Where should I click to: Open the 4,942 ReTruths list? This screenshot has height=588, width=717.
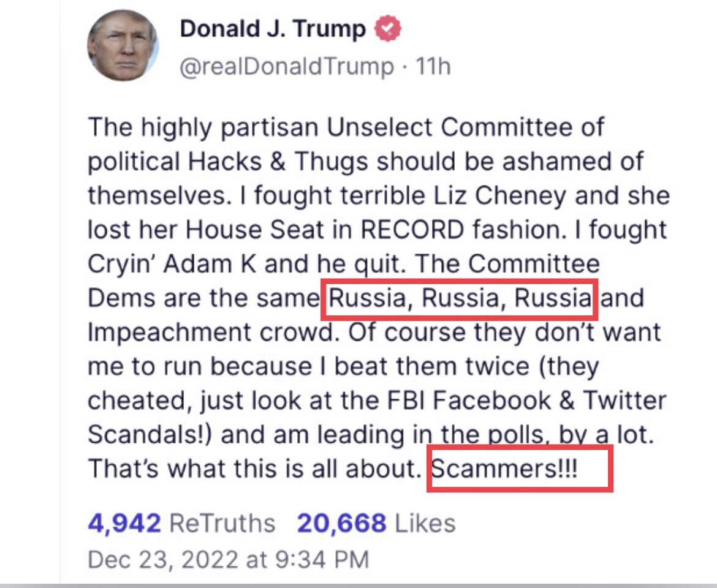(181, 523)
